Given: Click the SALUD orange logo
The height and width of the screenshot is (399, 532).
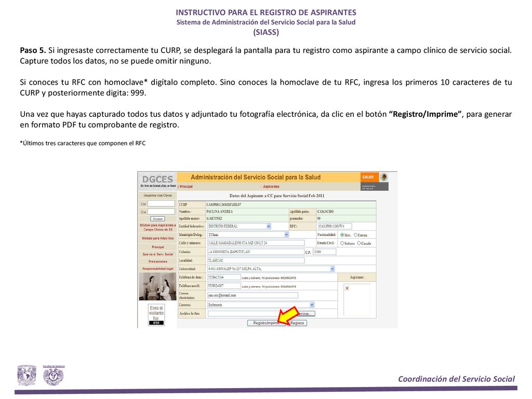Looking at the screenshot, I should tap(368, 177).
